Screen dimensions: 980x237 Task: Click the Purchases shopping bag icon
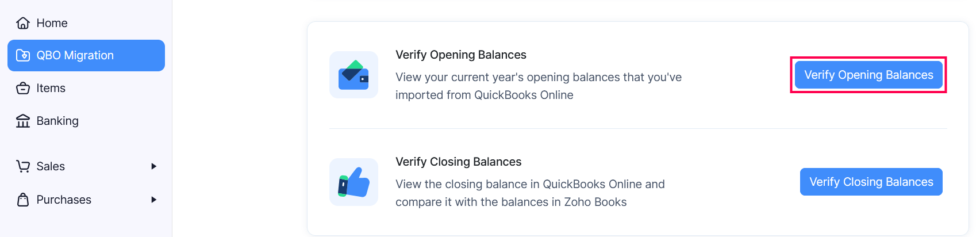click(x=23, y=200)
